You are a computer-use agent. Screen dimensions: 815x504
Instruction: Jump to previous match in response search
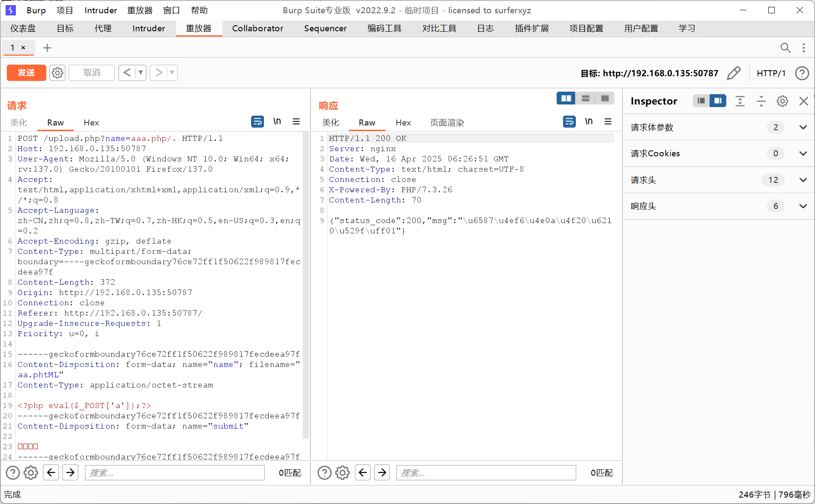coord(363,472)
